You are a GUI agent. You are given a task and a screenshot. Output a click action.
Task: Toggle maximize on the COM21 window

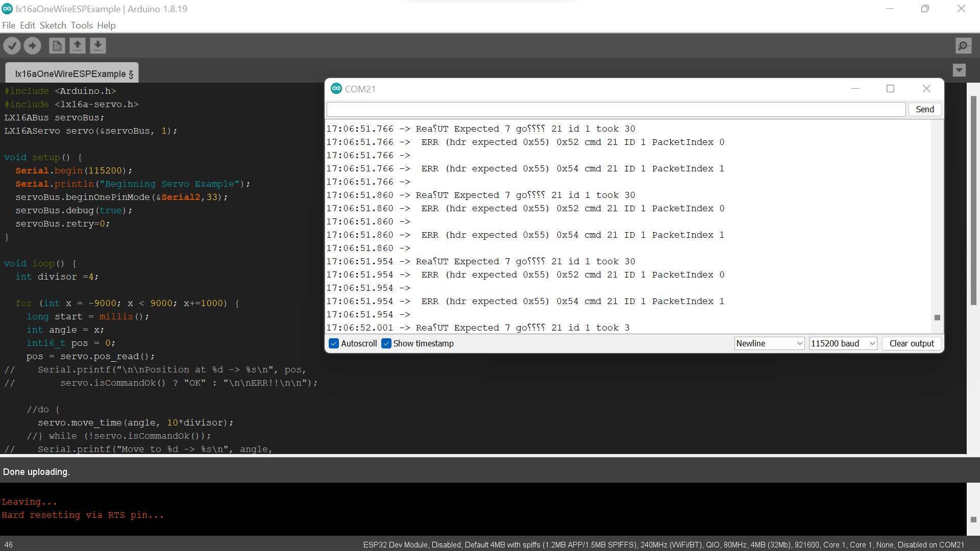click(x=890, y=89)
